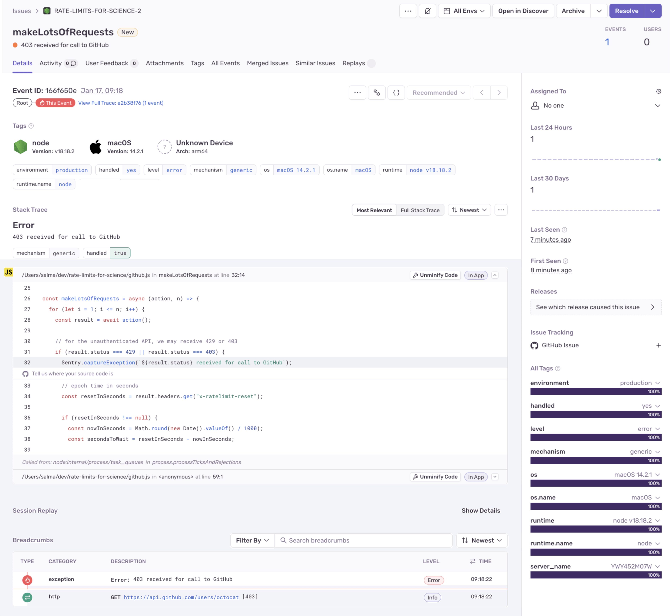The height and width of the screenshot is (616, 672).
Task: Copy event link via chain icon
Action: click(x=377, y=93)
